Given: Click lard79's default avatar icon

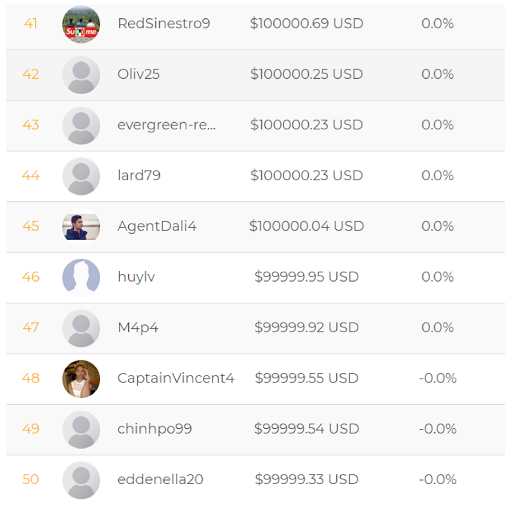Looking at the screenshot, I should (81, 176).
